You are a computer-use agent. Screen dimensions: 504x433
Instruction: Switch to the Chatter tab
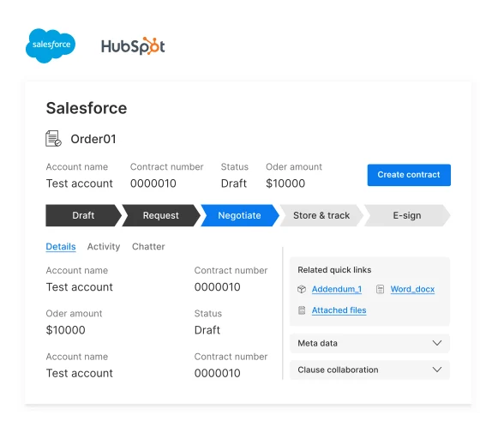tap(148, 247)
